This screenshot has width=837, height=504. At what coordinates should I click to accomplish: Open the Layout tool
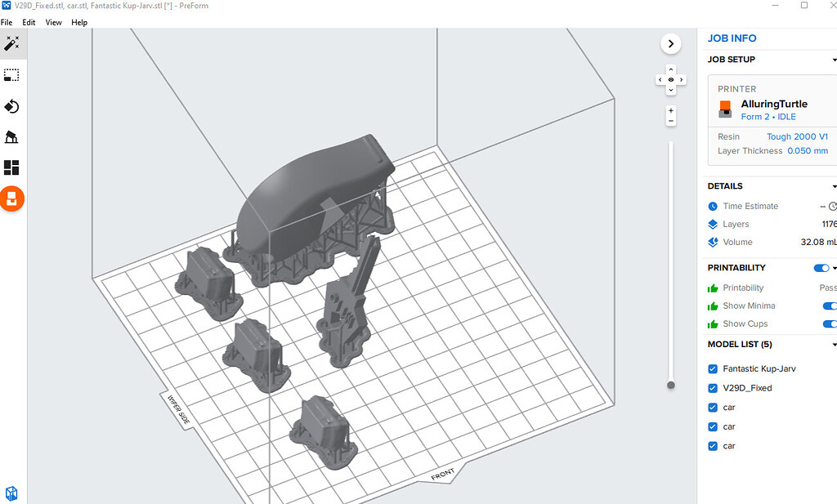(12, 167)
